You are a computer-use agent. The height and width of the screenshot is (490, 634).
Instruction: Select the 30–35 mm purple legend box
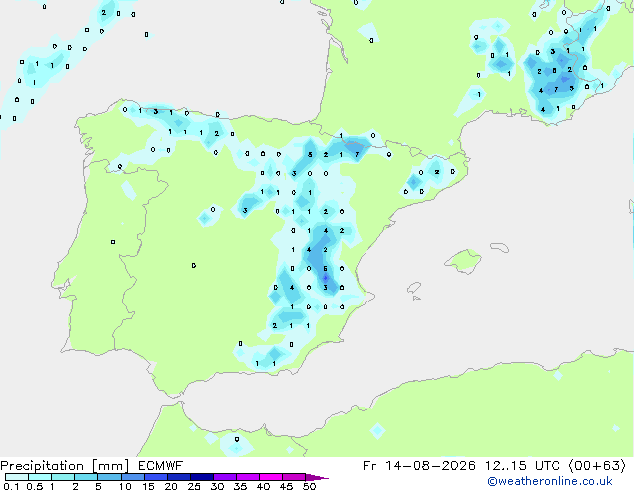225,477
